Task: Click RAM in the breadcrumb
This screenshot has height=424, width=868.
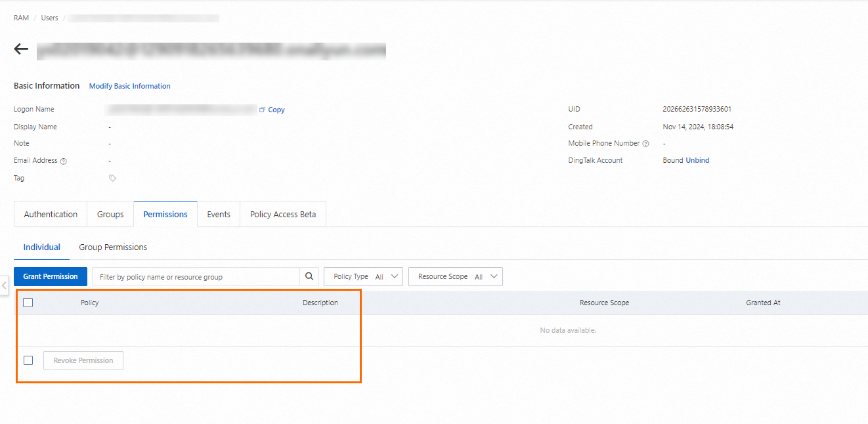Action: 21,18
